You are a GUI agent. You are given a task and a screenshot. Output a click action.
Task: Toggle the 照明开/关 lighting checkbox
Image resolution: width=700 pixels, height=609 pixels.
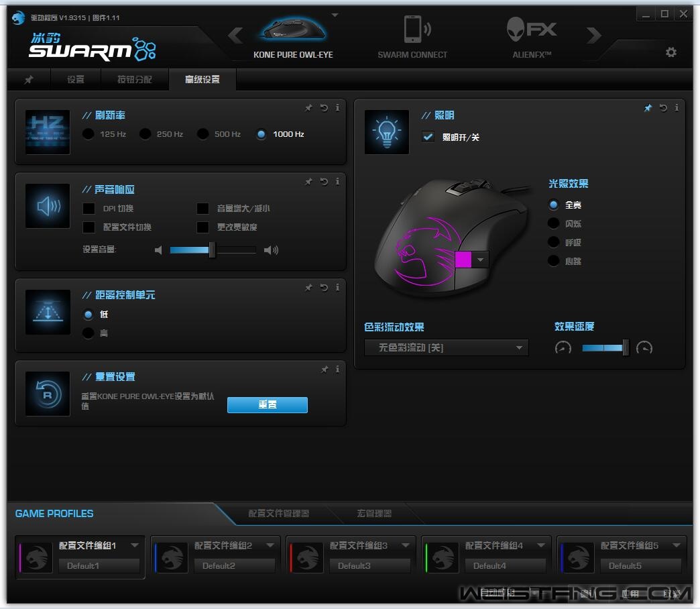point(428,137)
